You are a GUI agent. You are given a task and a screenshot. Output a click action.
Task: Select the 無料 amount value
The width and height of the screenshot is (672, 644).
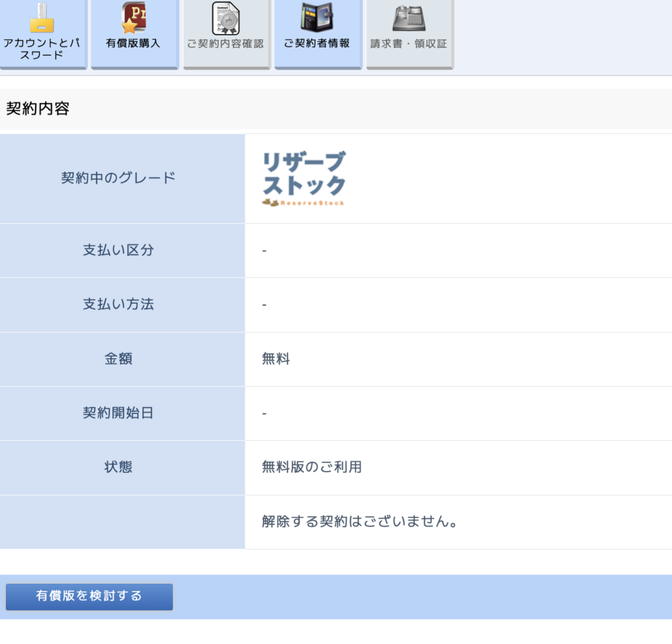(276, 359)
